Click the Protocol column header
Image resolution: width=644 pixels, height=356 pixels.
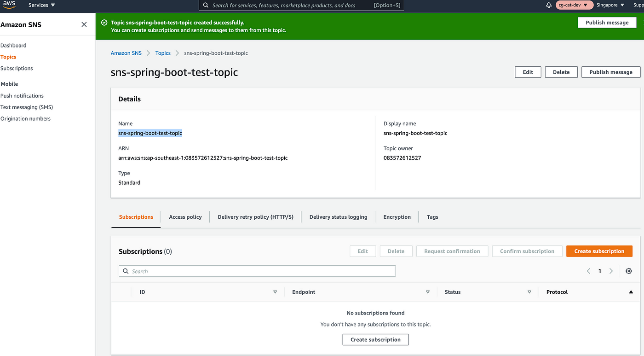pos(557,292)
